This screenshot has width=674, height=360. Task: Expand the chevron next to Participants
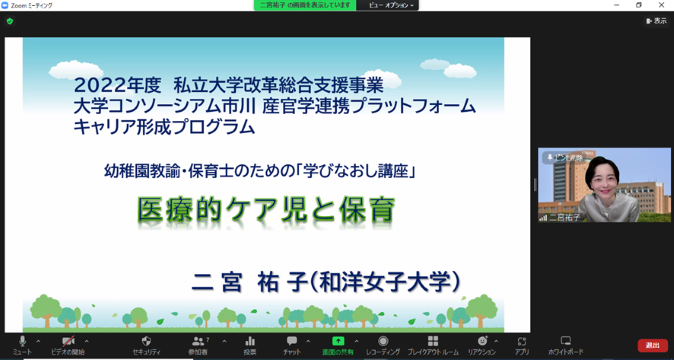(x=224, y=341)
